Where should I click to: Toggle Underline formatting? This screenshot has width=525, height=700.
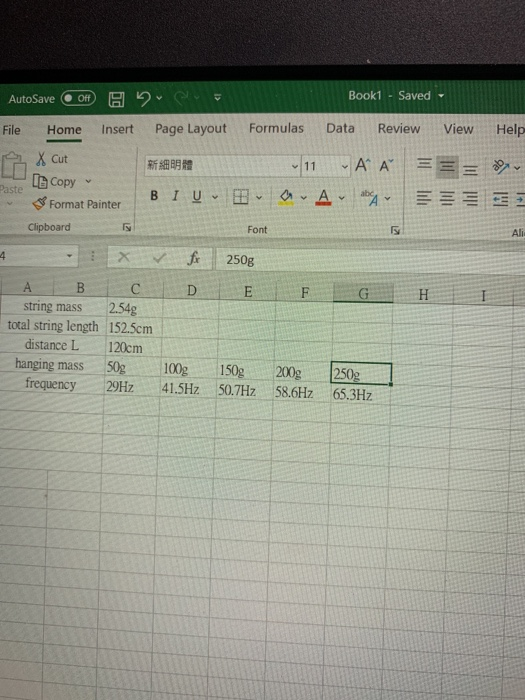197,196
